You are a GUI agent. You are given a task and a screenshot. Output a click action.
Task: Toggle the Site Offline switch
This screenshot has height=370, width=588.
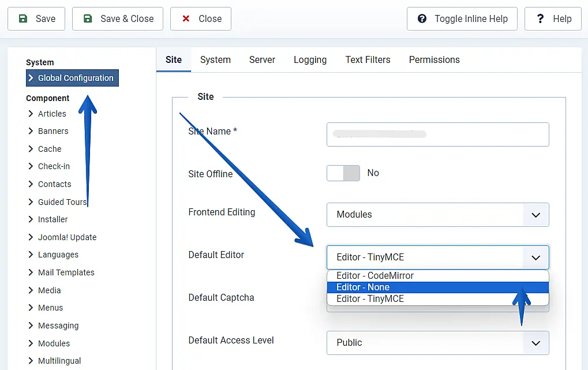343,173
